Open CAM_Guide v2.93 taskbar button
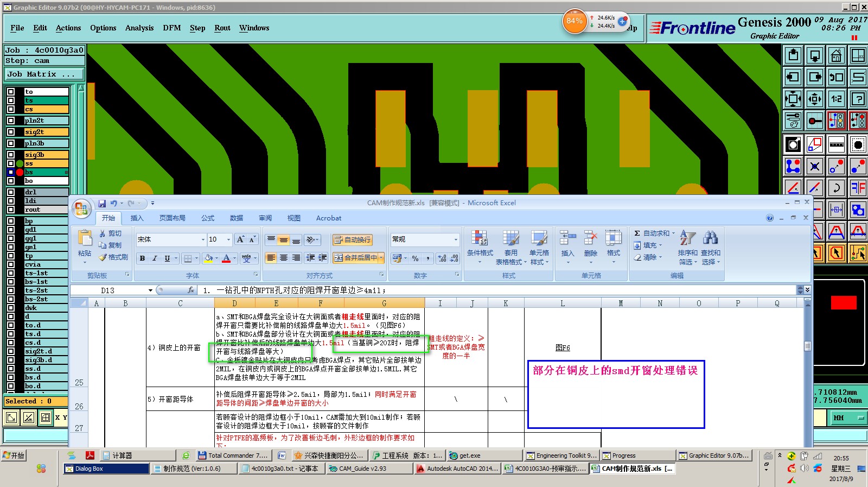This screenshot has width=868, height=487. tap(369, 469)
